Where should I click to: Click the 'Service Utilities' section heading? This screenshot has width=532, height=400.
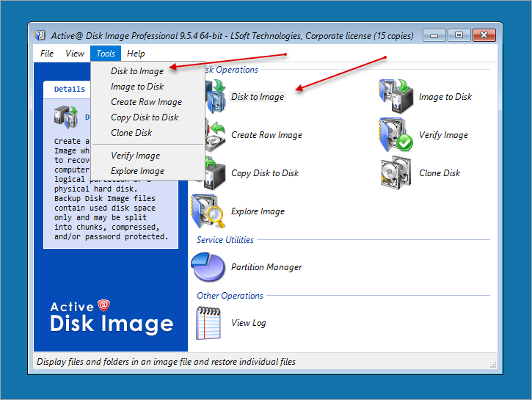pyautogui.click(x=225, y=240)
